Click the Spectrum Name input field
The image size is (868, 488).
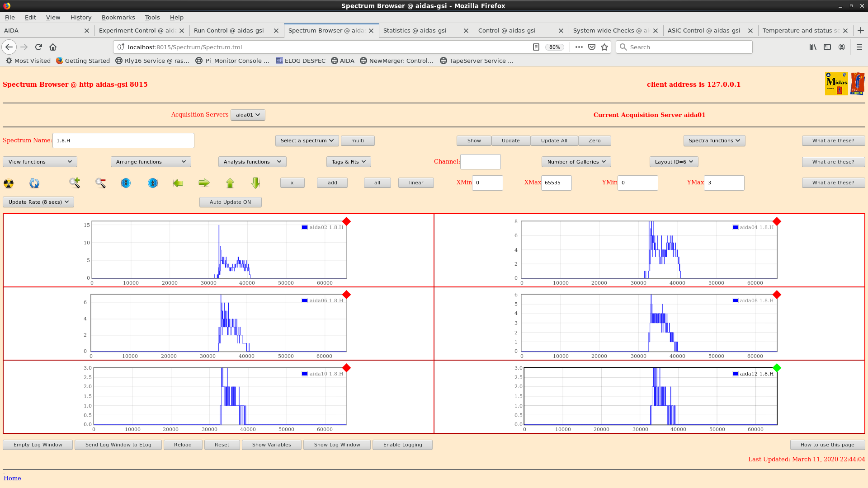123,141
